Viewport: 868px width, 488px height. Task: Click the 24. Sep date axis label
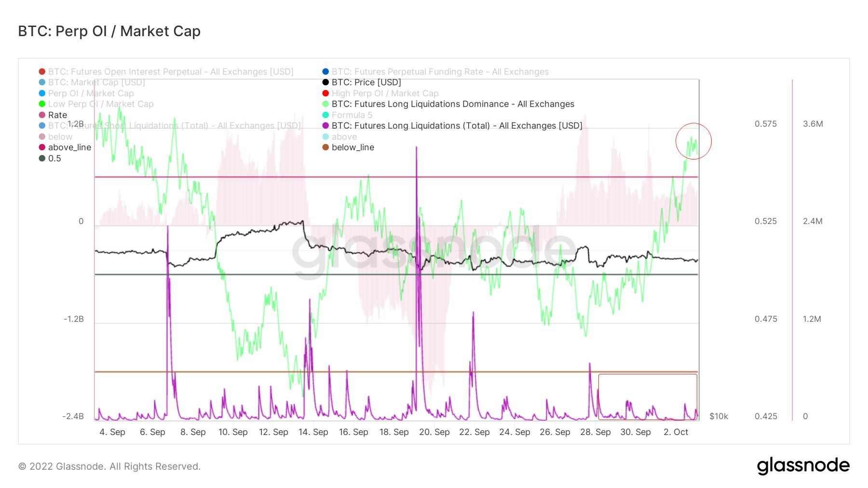click(x=515, y=432)
